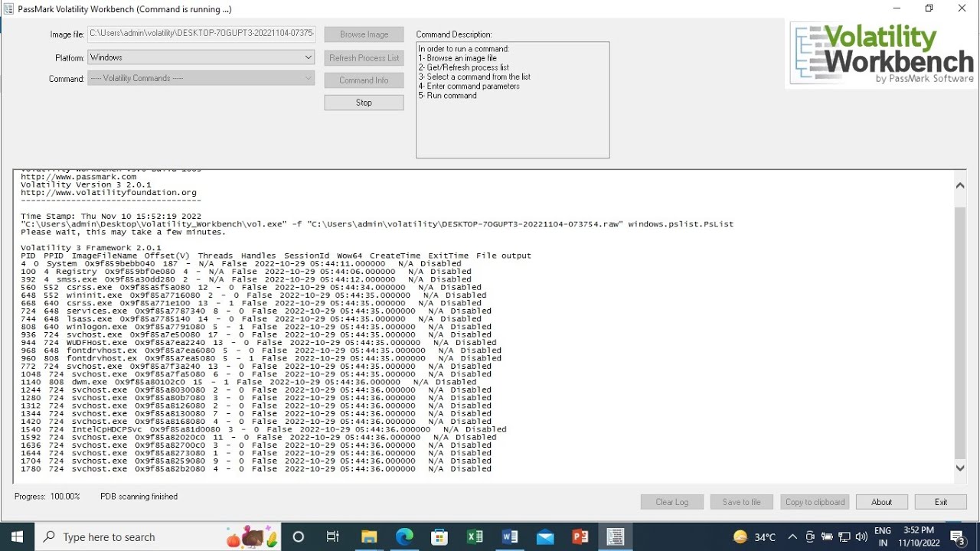Click the weather 34°C taskbar widget
The height and width of the screenshot is (551, 980).
tap(755, 537)
